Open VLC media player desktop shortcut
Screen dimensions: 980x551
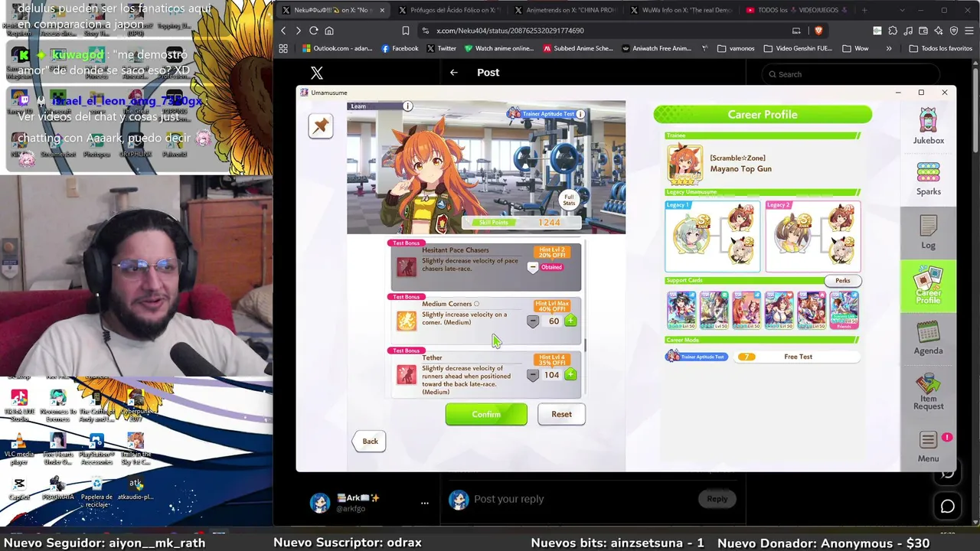click(x=19, y=450)
